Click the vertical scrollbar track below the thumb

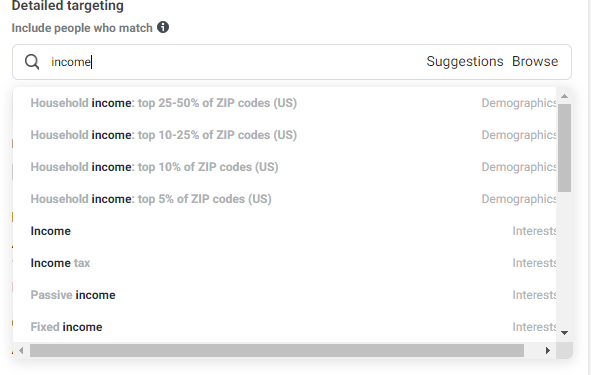(564, 259)
